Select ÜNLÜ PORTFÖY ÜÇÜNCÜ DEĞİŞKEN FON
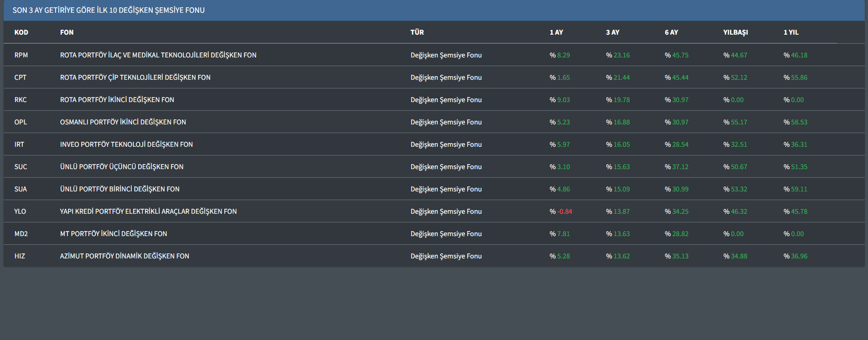The width and height of the screenshot is (868, 340). 121,167
